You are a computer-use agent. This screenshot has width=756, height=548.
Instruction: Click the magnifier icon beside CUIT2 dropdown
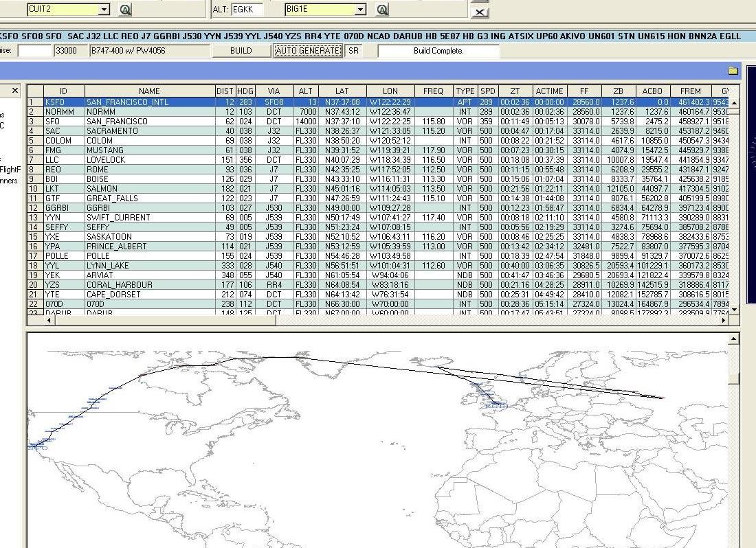125,10
